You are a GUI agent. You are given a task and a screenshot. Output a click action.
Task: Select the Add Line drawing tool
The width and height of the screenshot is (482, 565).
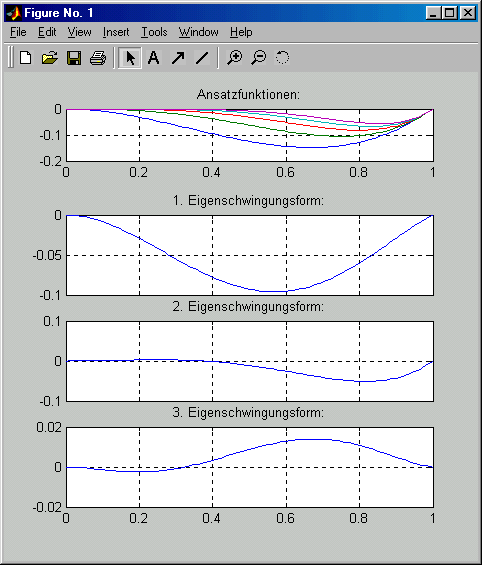[x=202, y=58]
